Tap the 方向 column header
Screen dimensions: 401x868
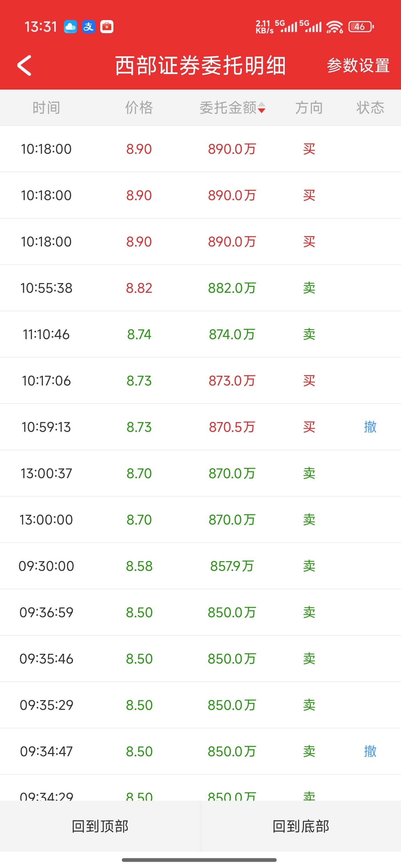click(x=309, y=108)
